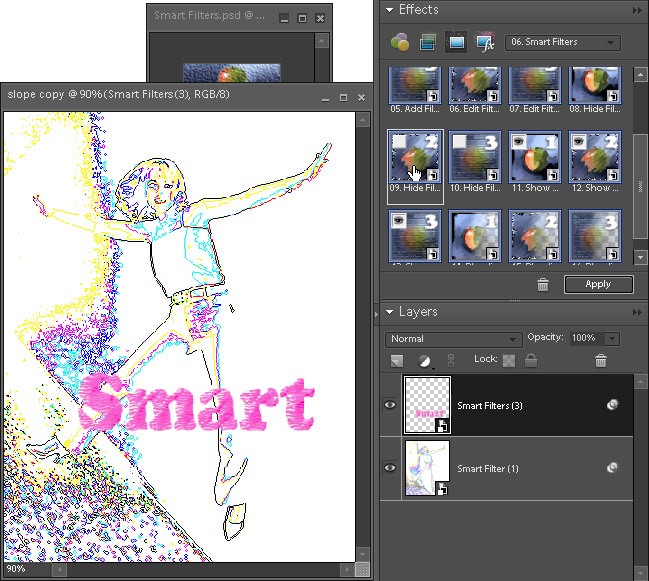Open the '06. Smart Filters' category dropdown

(x=562, y=42)
